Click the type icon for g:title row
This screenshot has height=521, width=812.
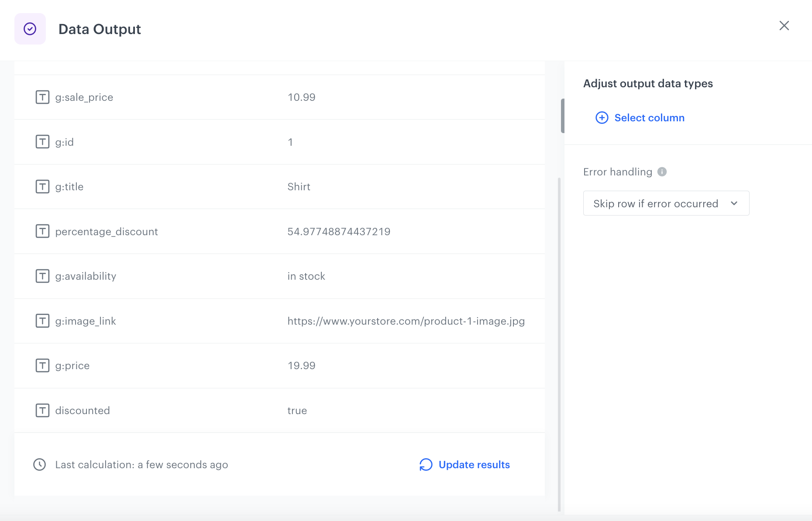tap(42, 187)
